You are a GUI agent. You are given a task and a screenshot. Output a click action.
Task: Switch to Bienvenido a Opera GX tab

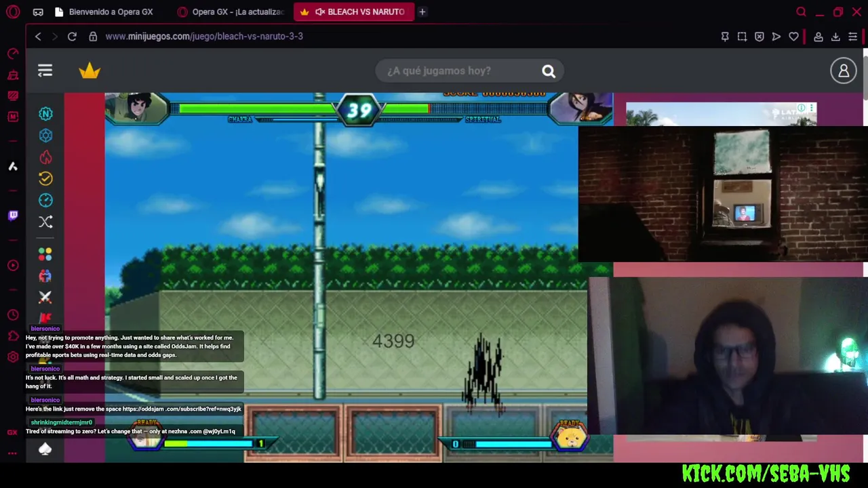104,12
